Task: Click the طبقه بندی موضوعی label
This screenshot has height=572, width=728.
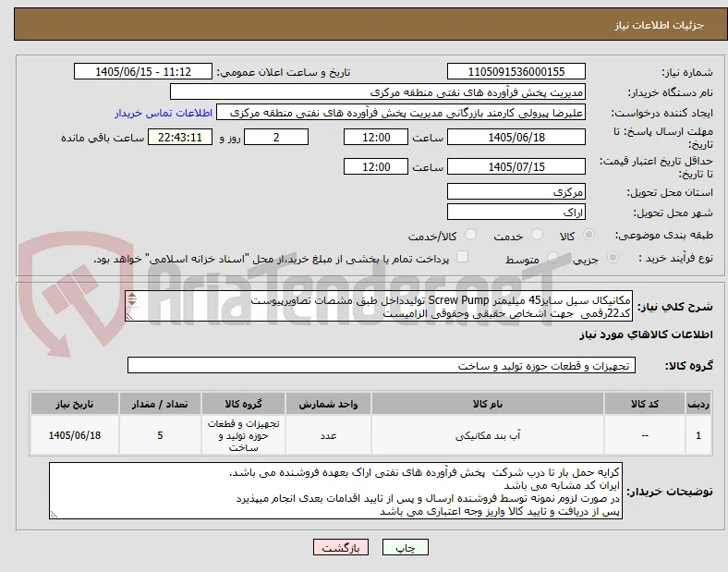Action: click(x=664, y=235)
